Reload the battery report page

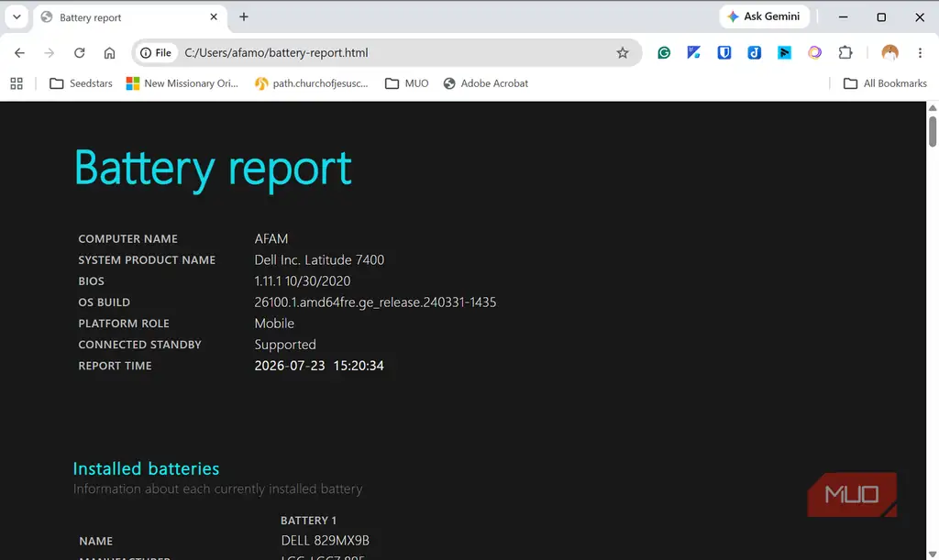[79, 52]
